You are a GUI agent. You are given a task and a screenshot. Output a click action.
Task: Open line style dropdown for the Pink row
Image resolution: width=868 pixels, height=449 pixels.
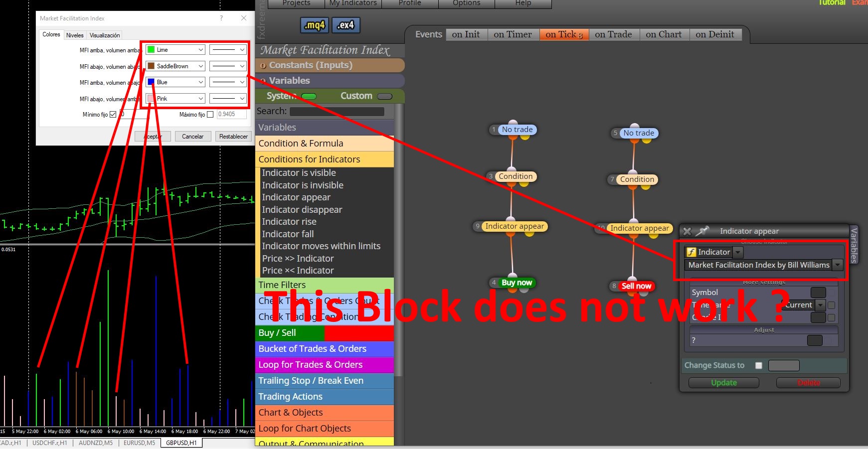pyautogui.click(x=228, y=99)
